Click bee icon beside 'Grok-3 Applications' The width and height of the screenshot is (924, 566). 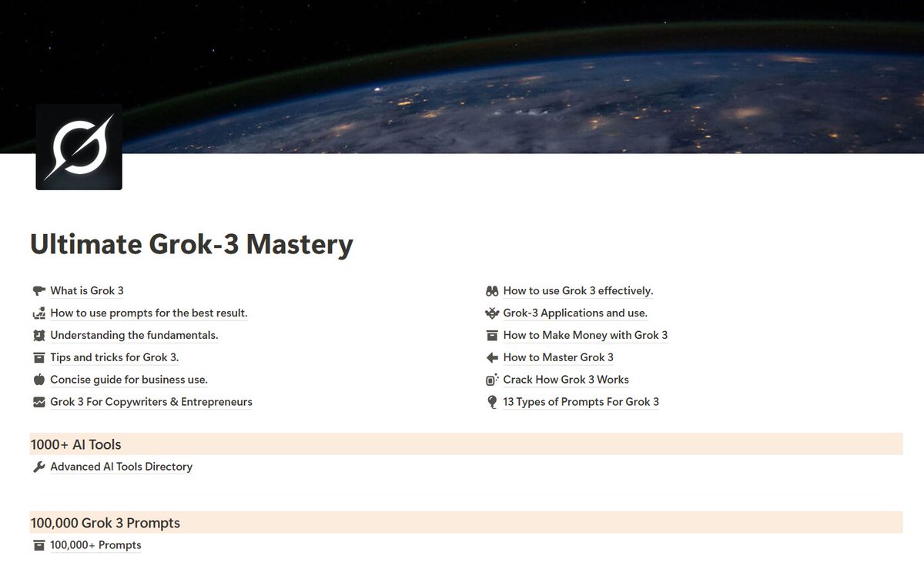pos(493,313)
